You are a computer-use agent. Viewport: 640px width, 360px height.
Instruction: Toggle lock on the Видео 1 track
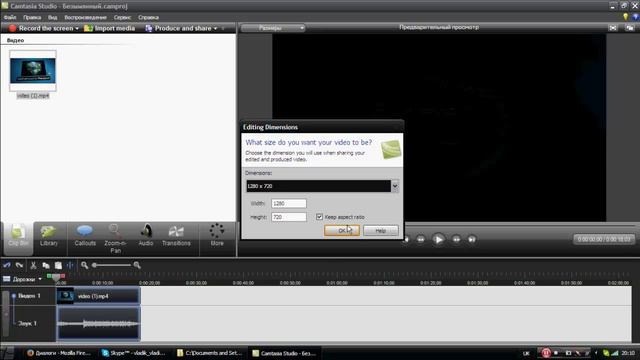13,296
